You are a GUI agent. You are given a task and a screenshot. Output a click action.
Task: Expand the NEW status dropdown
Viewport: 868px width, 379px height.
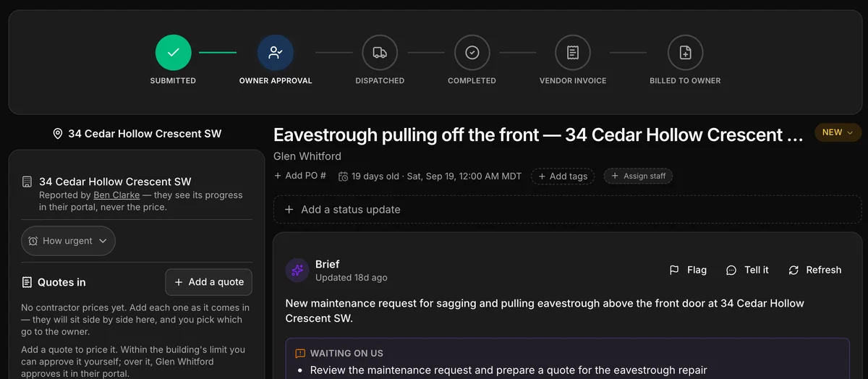(x=838, y=132)
